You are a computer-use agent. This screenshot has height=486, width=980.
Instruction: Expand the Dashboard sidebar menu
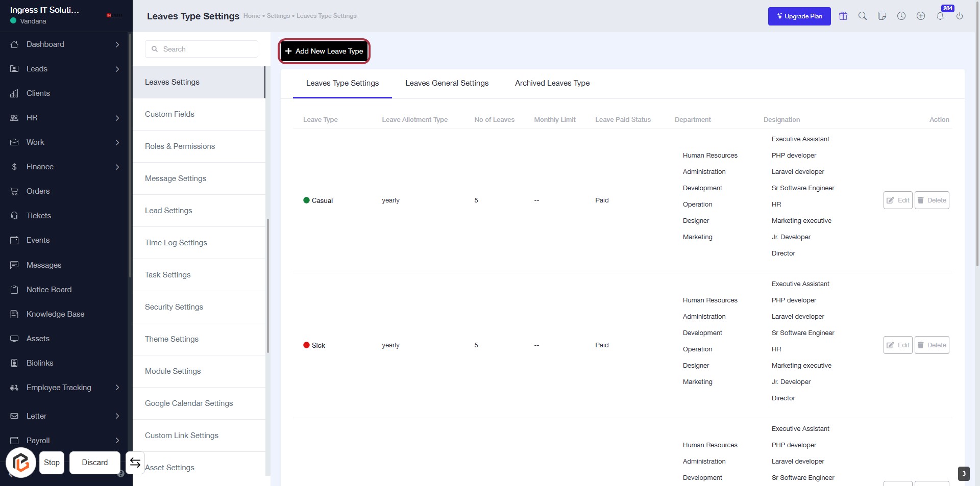coord(117,45)
